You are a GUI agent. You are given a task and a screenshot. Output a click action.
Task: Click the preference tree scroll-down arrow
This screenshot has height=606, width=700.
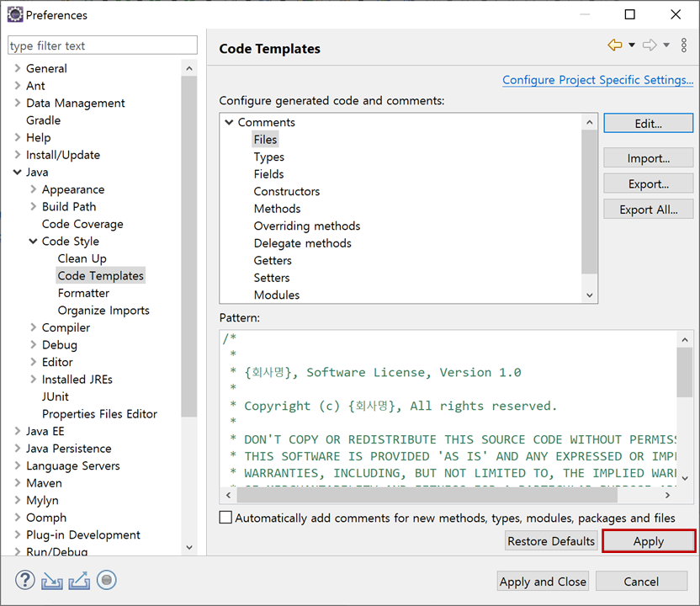(x=189, y=547)
